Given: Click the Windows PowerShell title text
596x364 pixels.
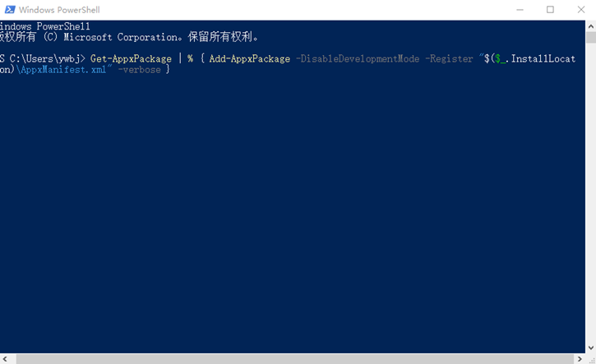Looking at the screenshot, I should click(x=58, y=10).
